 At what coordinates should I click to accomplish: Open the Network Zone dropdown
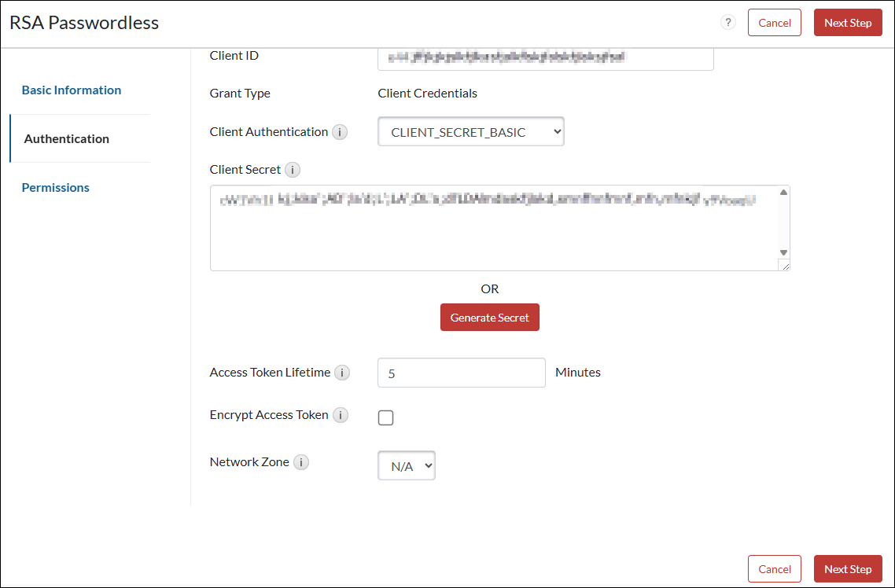[x=407, y=466]
